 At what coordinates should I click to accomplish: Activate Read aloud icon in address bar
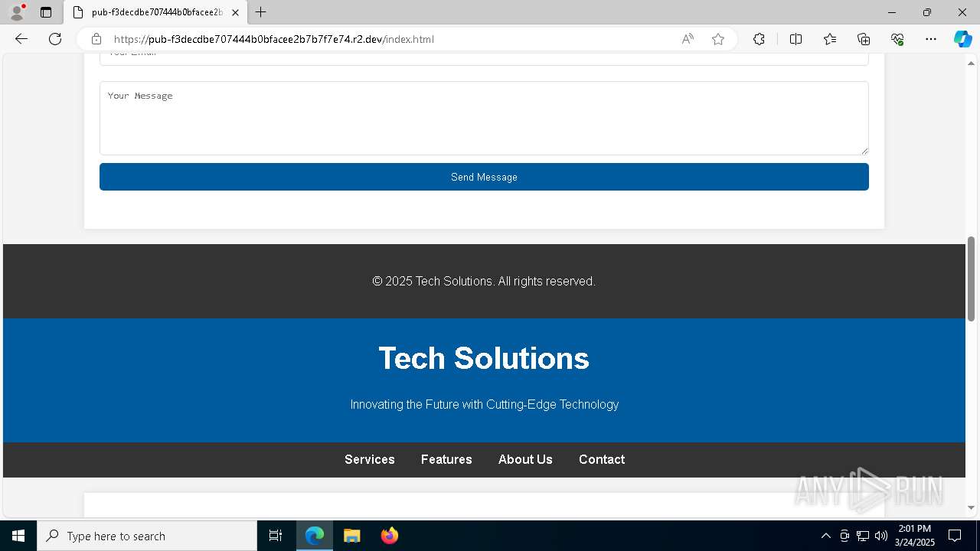688,39
